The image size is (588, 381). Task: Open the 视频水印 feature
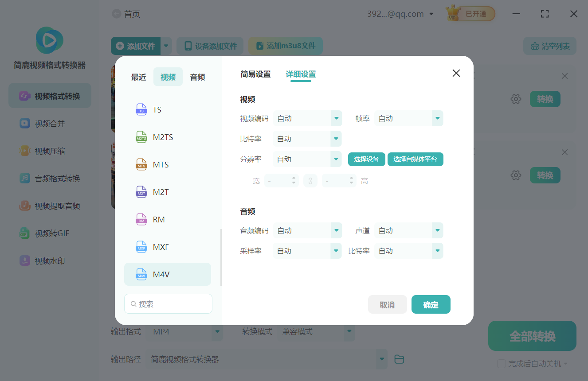click(x=49, y=260)
